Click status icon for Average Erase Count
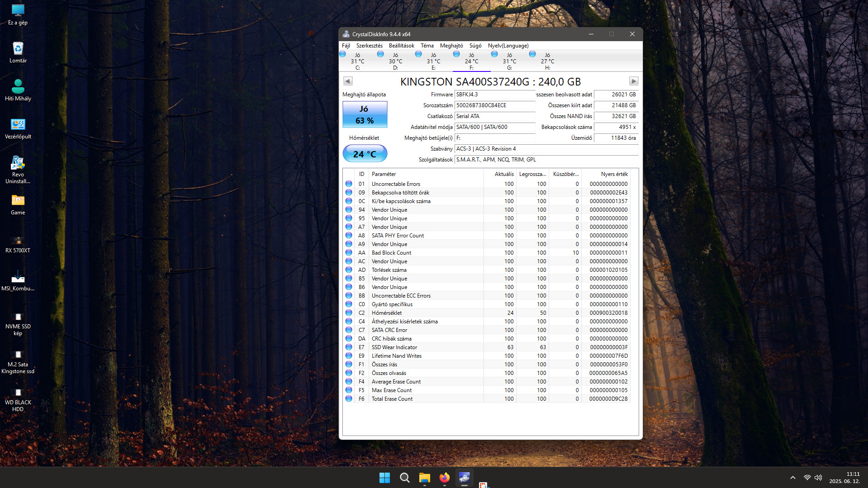This screenshot has height=488, width=868. (349, 382)
